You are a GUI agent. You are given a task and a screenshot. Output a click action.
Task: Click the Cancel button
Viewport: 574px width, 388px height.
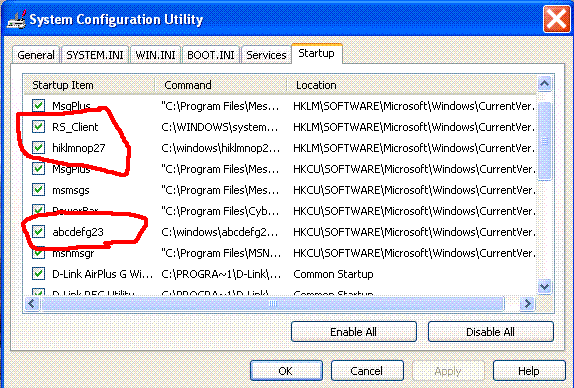(x=367, y=371)
